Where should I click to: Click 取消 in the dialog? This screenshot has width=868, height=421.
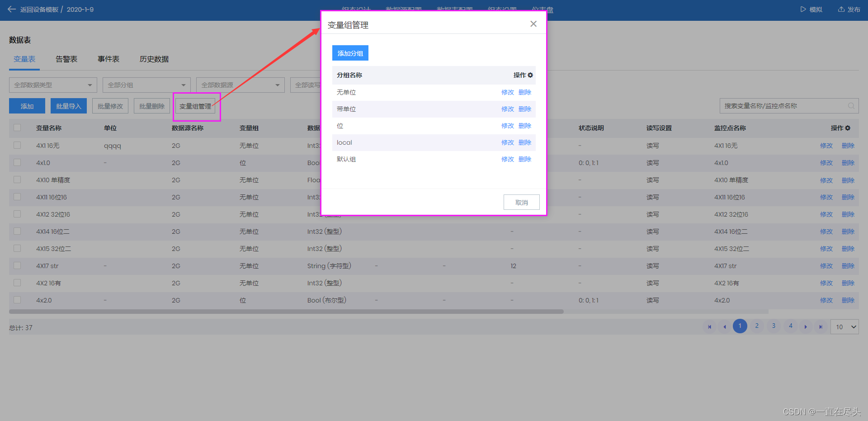pos(522,202)
